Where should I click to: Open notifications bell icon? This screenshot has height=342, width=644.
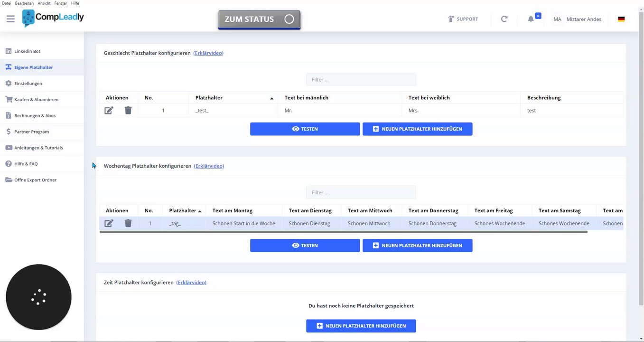[x=531, y=19]
